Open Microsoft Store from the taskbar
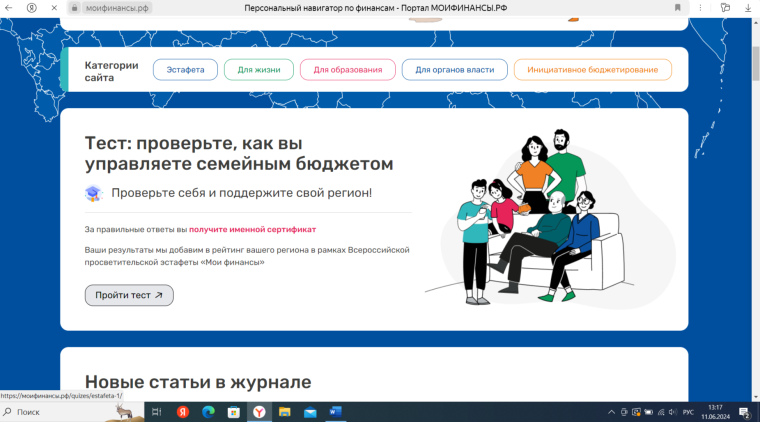Viewport: 760px width, 422px height. pos(234,412)
